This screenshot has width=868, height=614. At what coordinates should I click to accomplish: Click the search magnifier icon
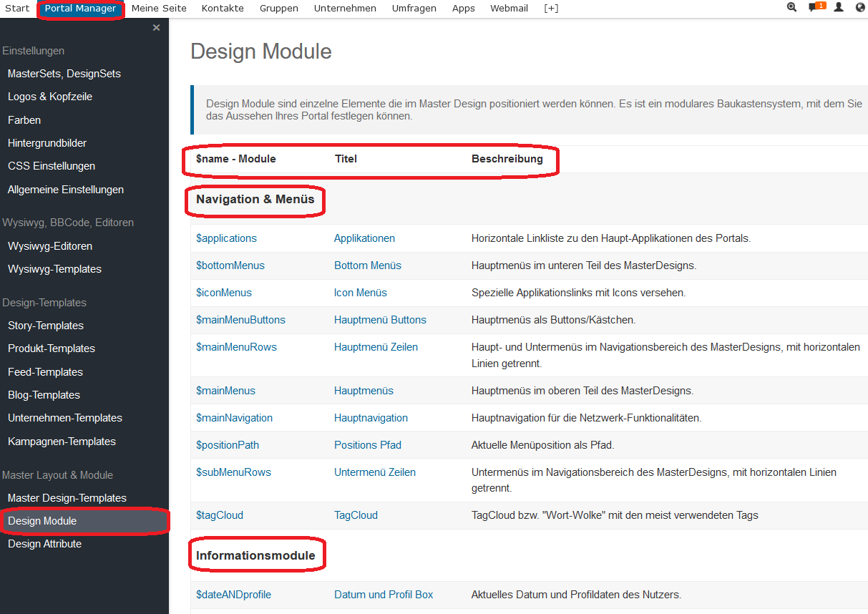(791, 7)
